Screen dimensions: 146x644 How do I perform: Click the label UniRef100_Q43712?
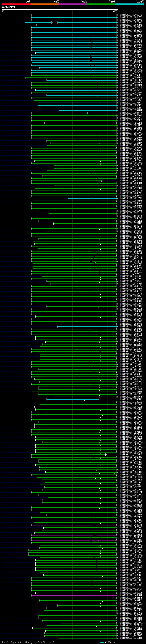[131, 90]
